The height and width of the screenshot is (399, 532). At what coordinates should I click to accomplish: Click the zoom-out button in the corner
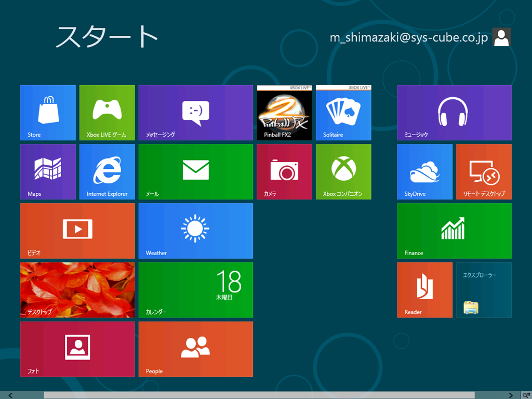click(526, 395)
